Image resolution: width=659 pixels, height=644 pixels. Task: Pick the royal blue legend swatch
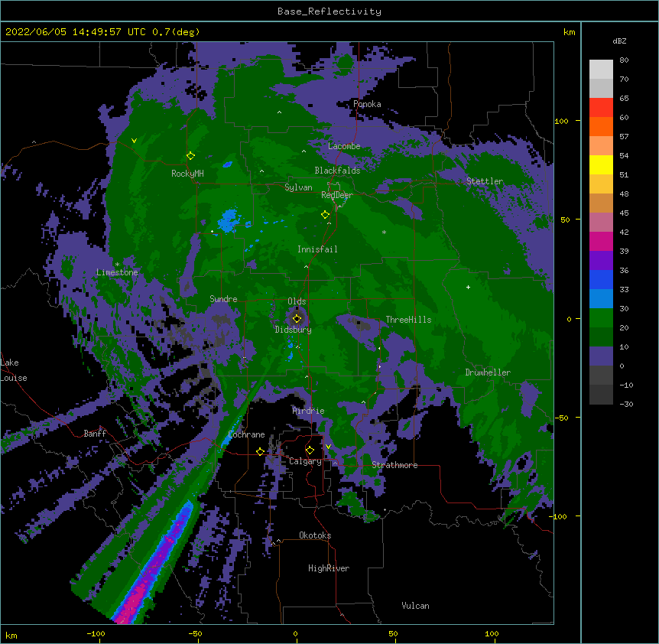click(x=601, y=279)
